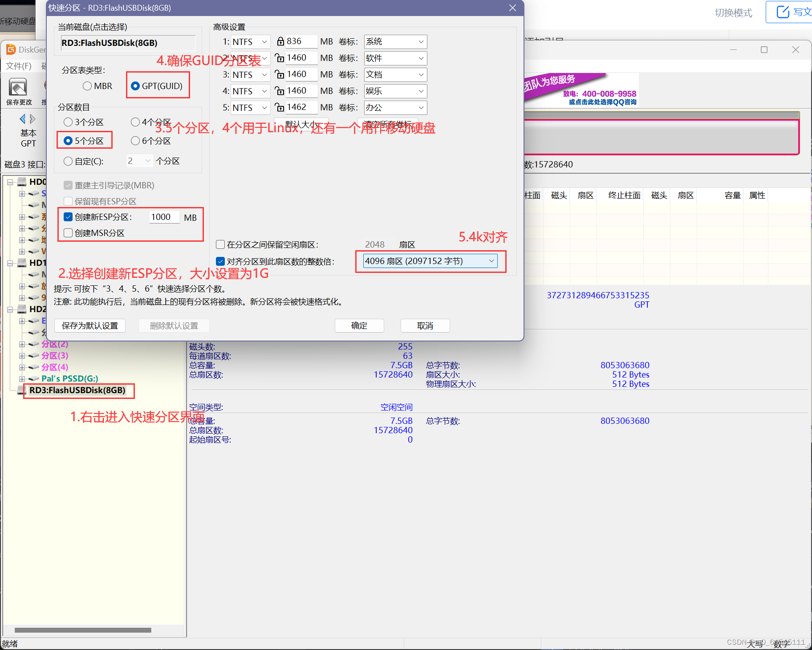This screenshot has height=650, width=812.
Task: Open partition 5 file system NTFS dropdown
Action: [251, 108]
